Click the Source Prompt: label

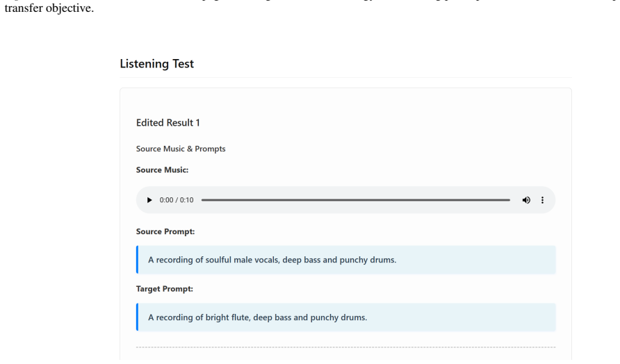[x=165, y=231]
